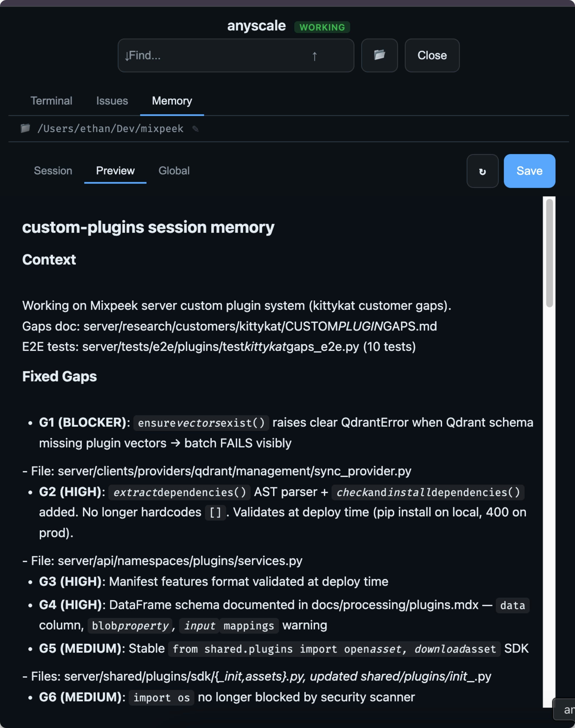Switch to Session memory view
Image resolution: width=575 pixels, height=728 pixels.
[x=53, y=171]
